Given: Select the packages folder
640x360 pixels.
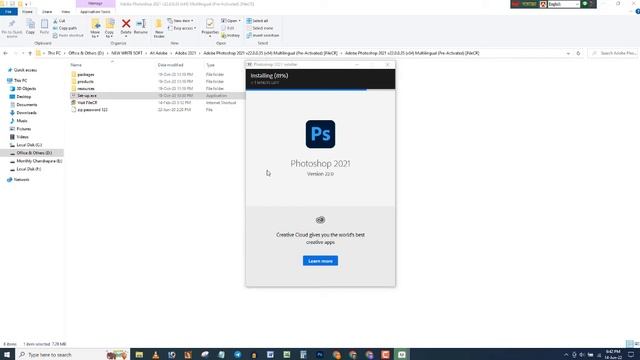Looking at the screenshot, I should click(x=86, y=75).
